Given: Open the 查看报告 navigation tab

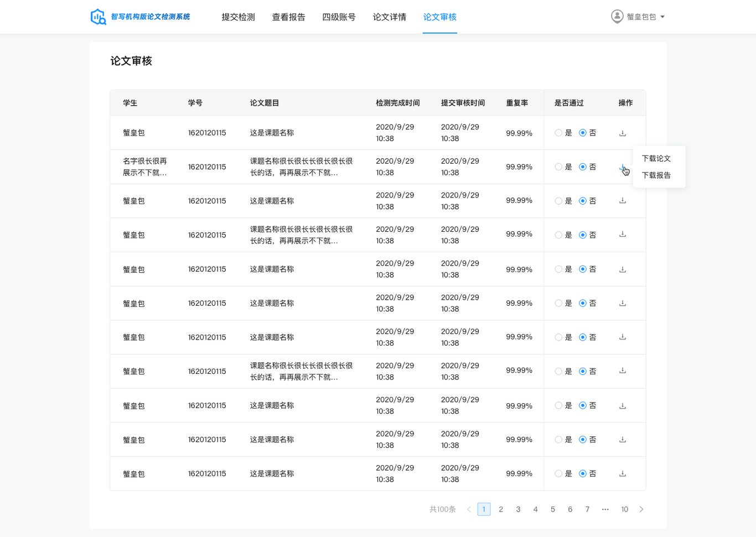Looking at the screenshot, I should tap(289, 17).
